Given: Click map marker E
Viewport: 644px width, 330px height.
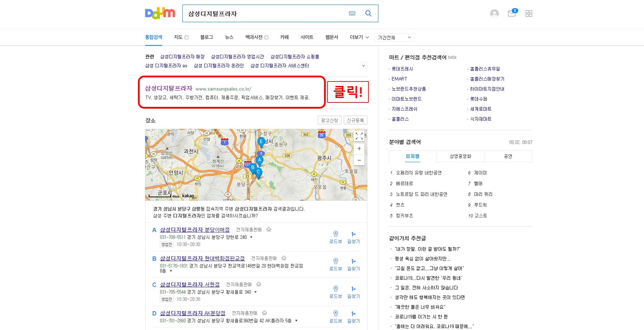Looking at the screenshot, I should click(x=261, y=142).
